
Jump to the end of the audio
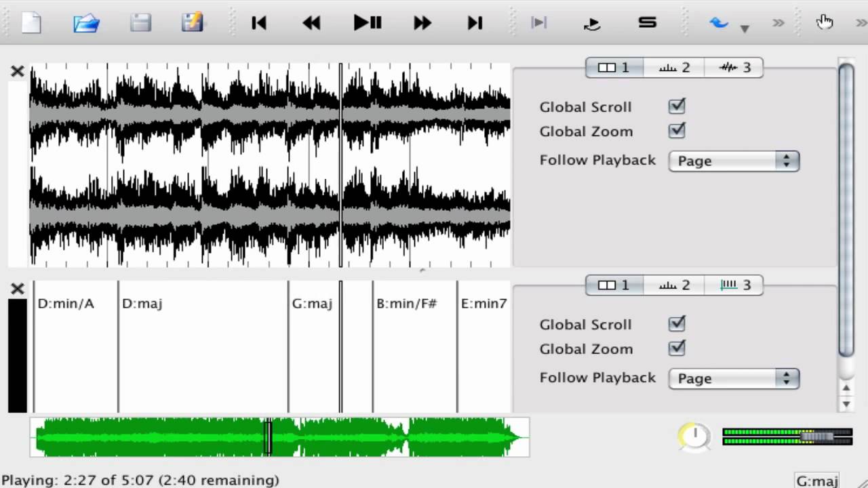[475, 23]
